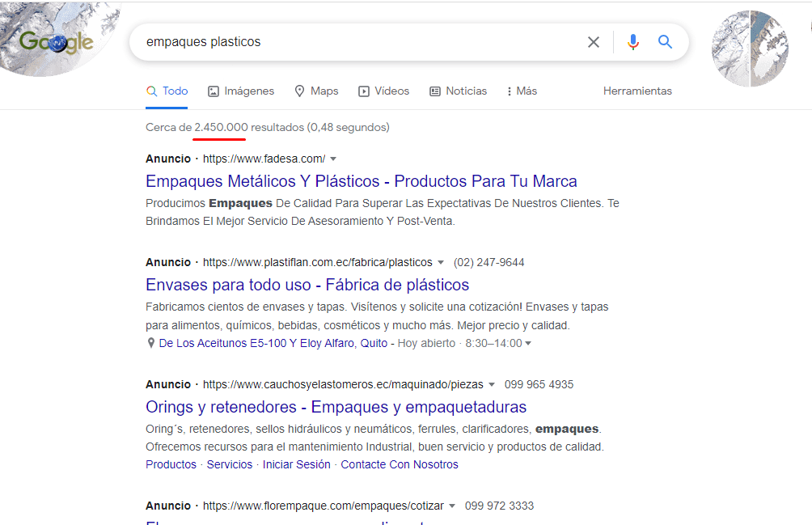Screen dimensions: 812x525
Task: Open the Iniciar Sesión sitelink
Action: tap(296, 464)
